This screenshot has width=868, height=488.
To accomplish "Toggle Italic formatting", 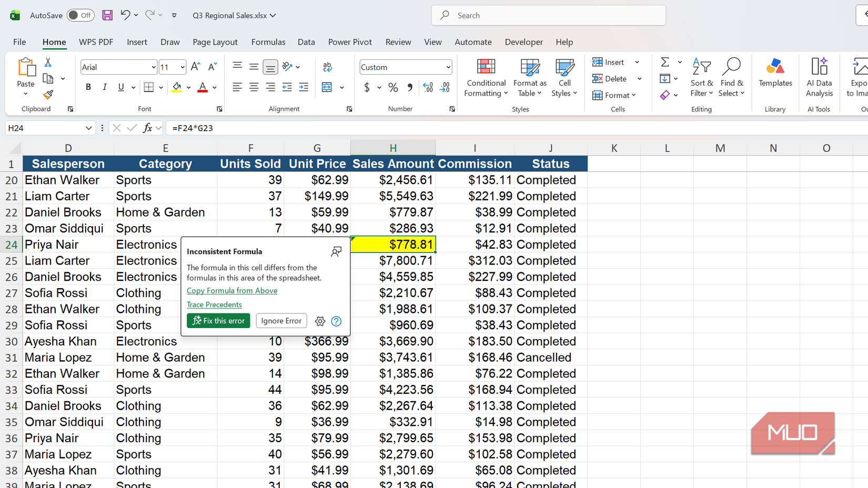I will (x=105, y=87).
